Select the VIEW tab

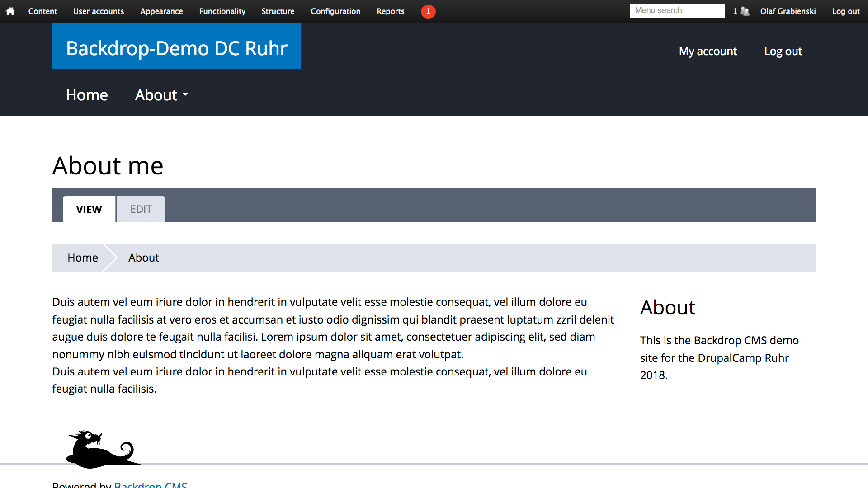(x=89, y=209)
